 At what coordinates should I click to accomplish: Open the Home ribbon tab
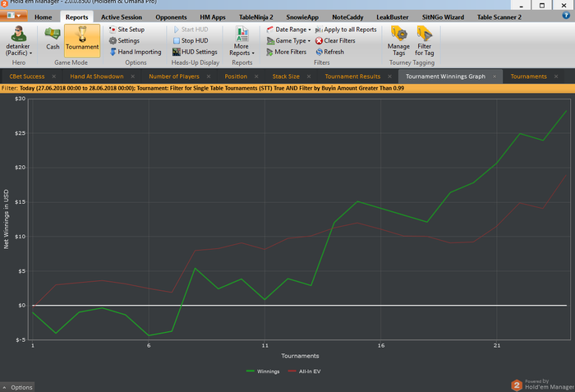[44, 17]
